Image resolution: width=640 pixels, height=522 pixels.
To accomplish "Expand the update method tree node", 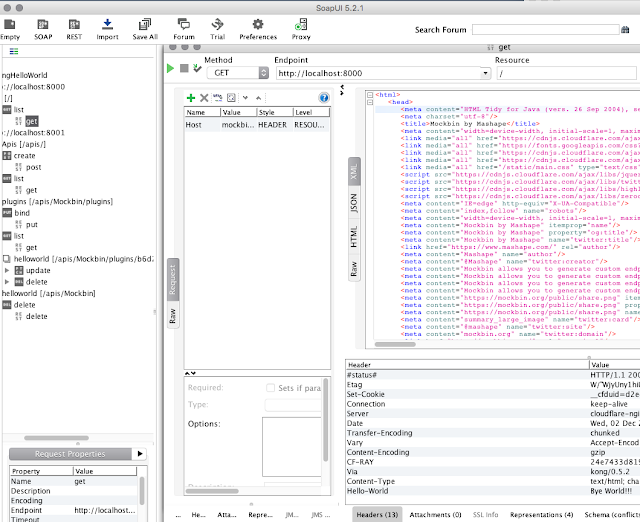I will coord(7,270).
